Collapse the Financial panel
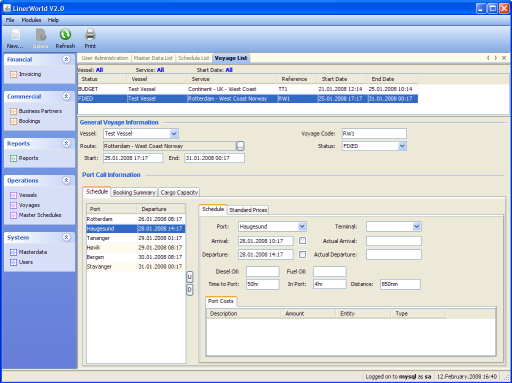Screen dimensions: 512x383 (66, 59)
